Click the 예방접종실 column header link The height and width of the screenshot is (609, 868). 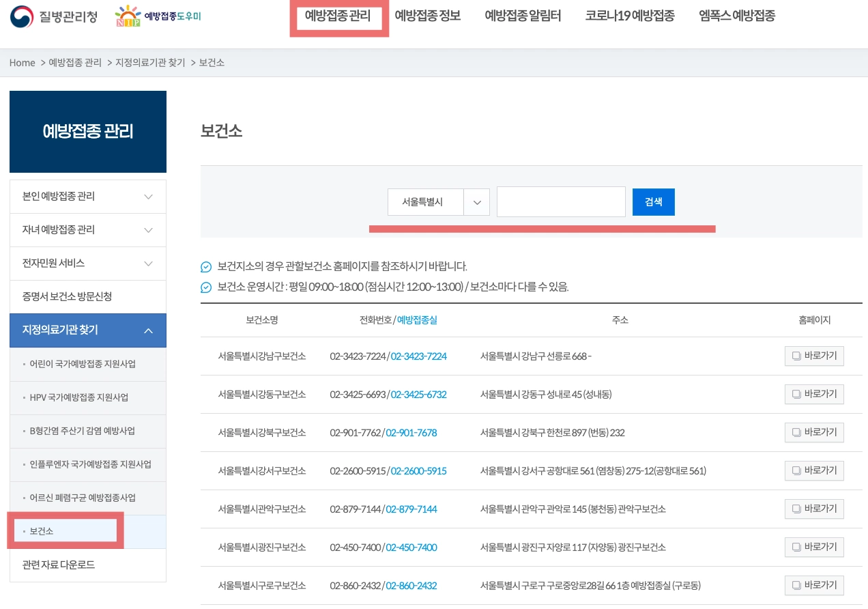point(417,320)
